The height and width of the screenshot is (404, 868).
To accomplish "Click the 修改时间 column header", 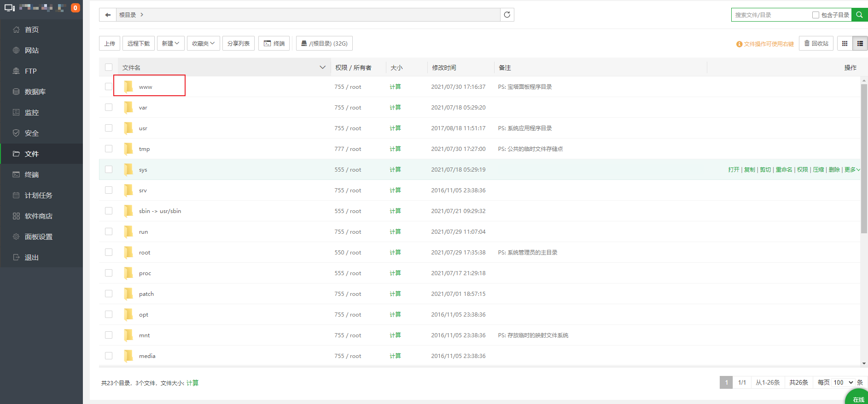I will tap(444, 67).
